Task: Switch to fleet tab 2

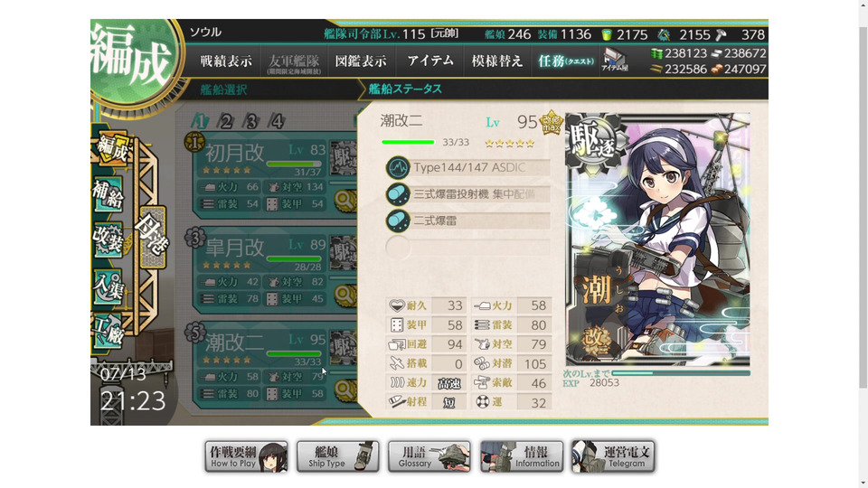Action: coord(225,121)
